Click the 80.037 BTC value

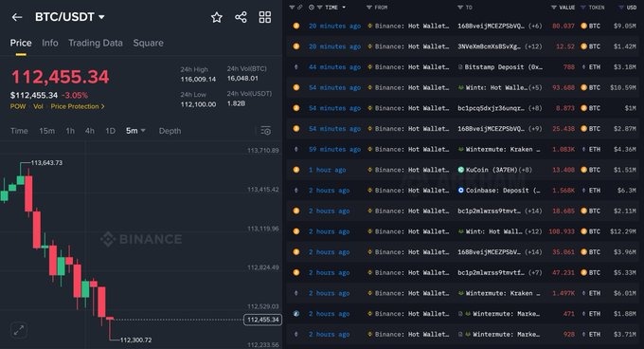pos(563,26)
